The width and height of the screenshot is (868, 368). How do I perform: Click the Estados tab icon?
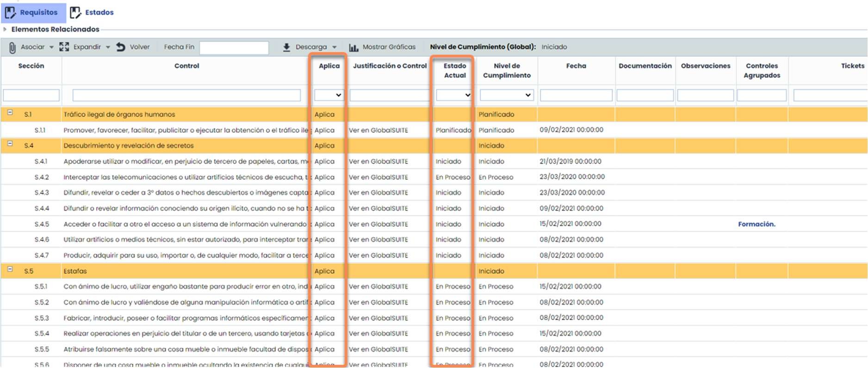click(75, 12)
